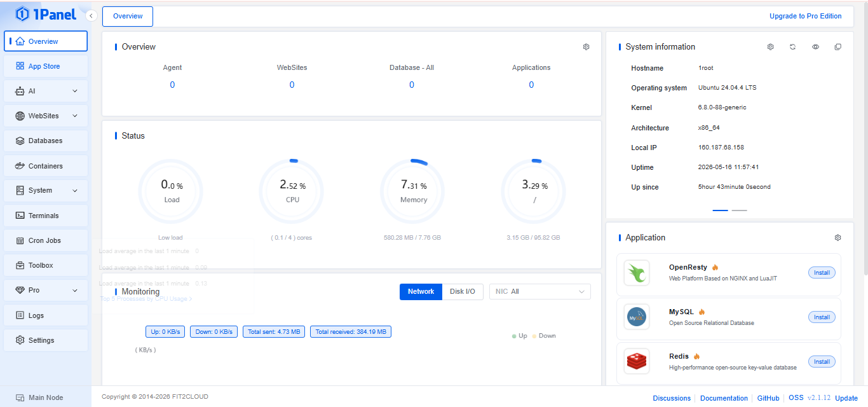Click the Databases stack icon
Screen dimensions: 868x407
coord(20,141)
